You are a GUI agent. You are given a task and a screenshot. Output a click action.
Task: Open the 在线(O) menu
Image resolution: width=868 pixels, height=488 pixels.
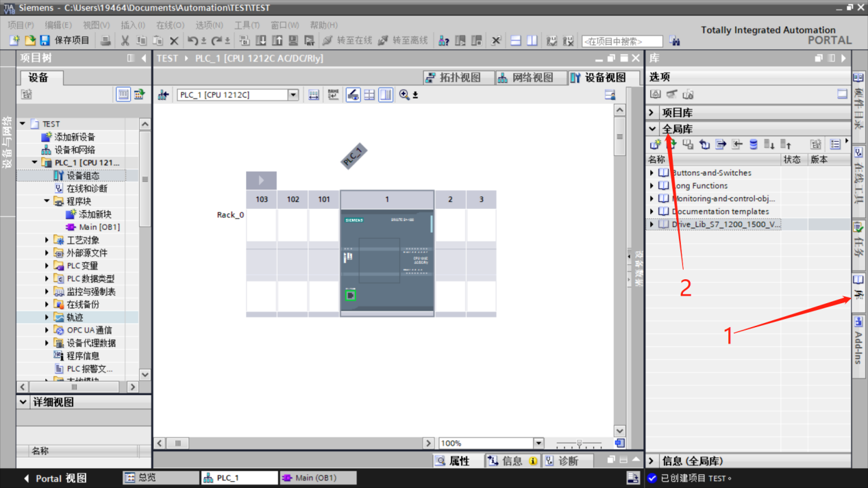coord(170,25)
